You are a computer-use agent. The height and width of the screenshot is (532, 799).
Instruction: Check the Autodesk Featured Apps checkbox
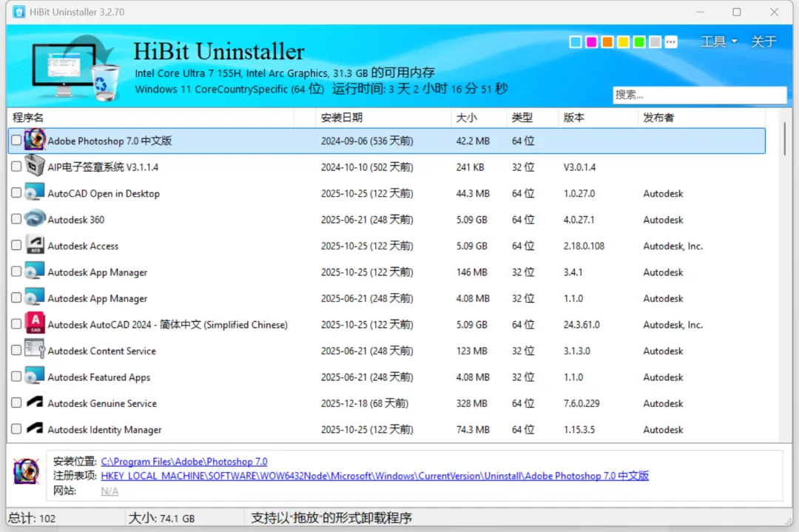click(x=16, y=377)
